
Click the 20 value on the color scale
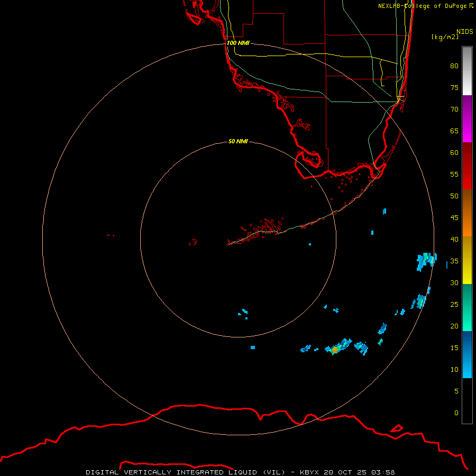(454, 326)
